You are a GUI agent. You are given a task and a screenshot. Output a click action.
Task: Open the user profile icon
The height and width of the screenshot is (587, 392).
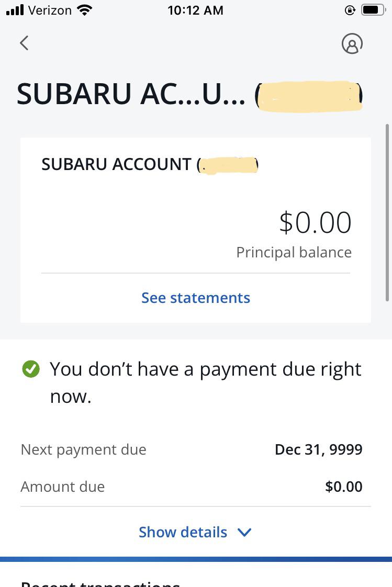352,44
